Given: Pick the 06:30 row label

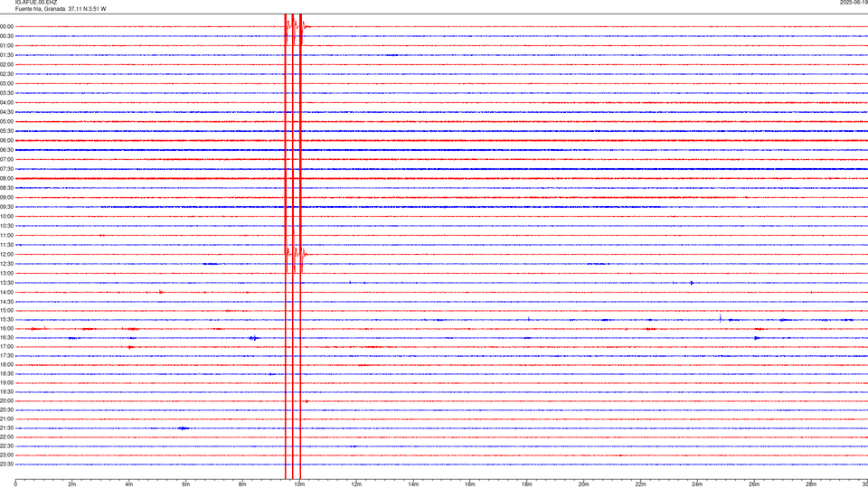Looking at the screenshot, I should tap(6, 150).
